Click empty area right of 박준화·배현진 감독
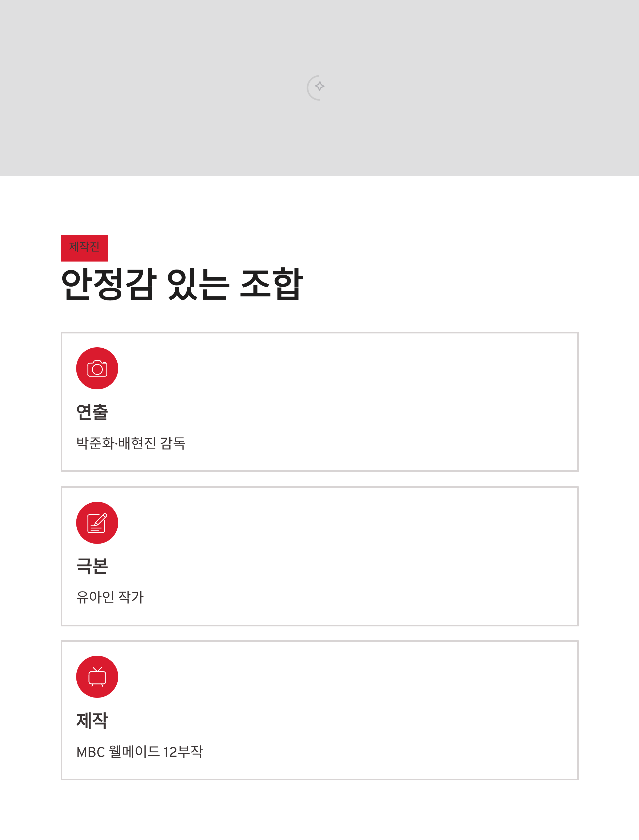Screen dimensions: 639x840 click(x=380, y=443)
